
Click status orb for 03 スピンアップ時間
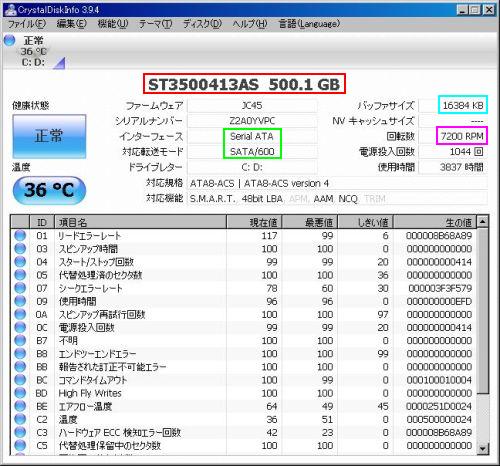coord(20,249)
